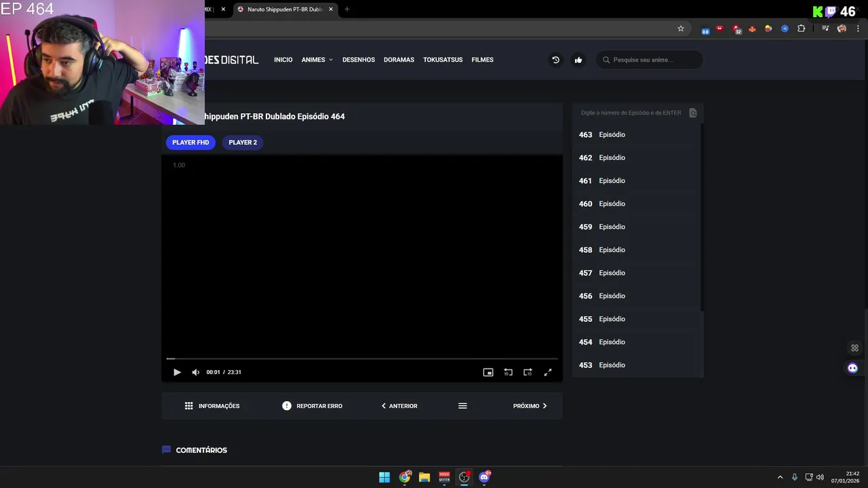The height and width of the screenshot is (488, 868).
Task: Open the Chrome three-dot menu
Action: 859,28
